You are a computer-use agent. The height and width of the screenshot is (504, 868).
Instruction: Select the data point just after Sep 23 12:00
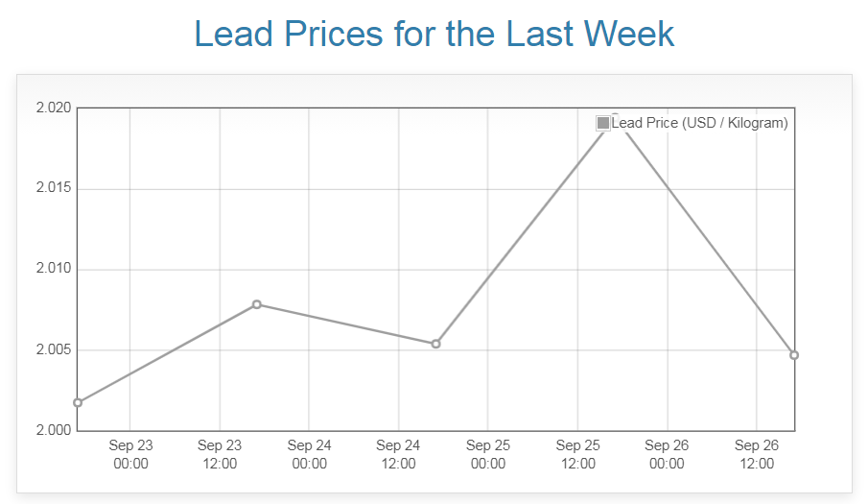tap(257, 304)
